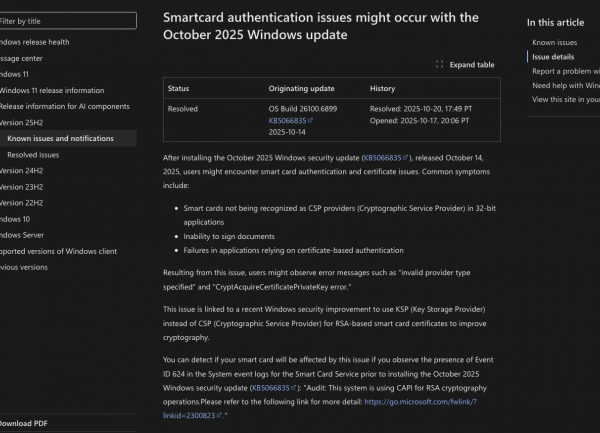This screenshot has height=433, width=600.
Task: Expand the Version 24H2 section
Action: tap(24, 171)
